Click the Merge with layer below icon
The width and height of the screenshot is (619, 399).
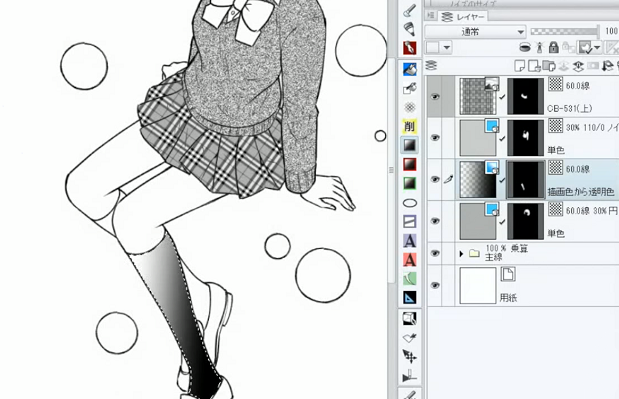pyautogui.click(x=578, y=66)
